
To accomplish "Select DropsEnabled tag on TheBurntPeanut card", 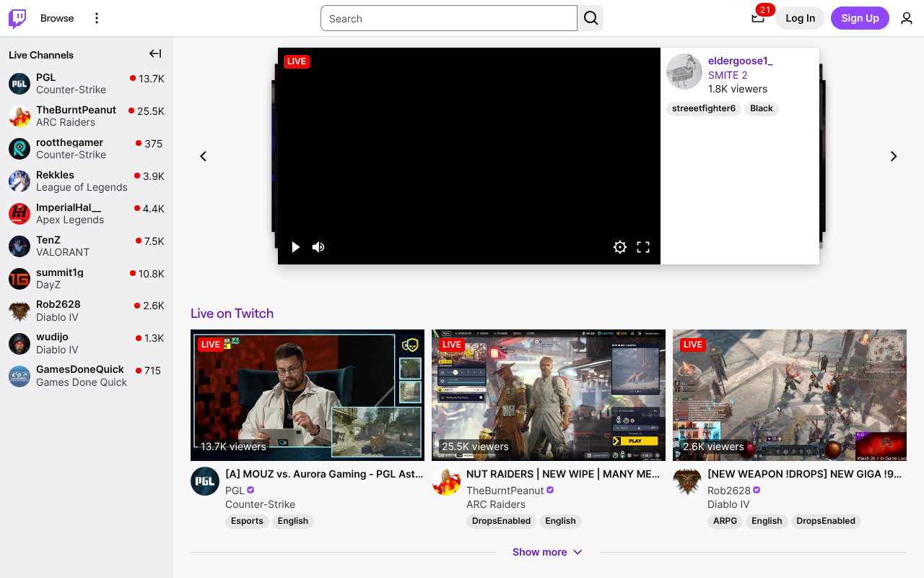I will click(x=501, y=521).
